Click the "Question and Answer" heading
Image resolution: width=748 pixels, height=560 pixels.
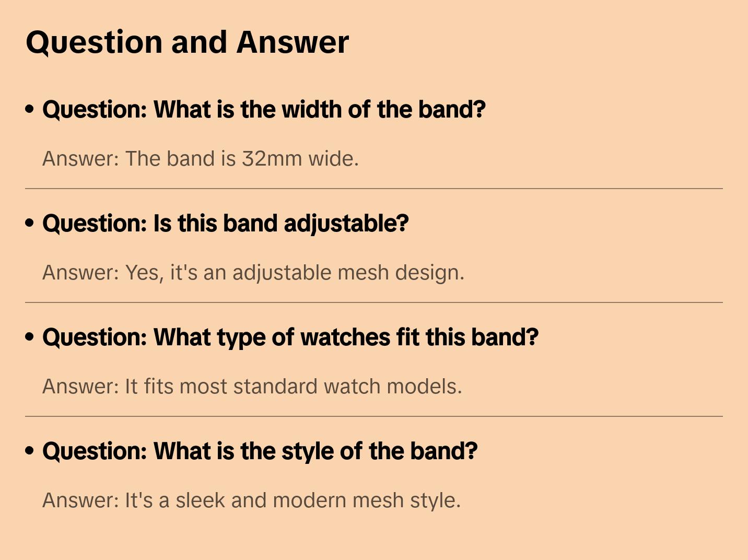coord(187,42)
